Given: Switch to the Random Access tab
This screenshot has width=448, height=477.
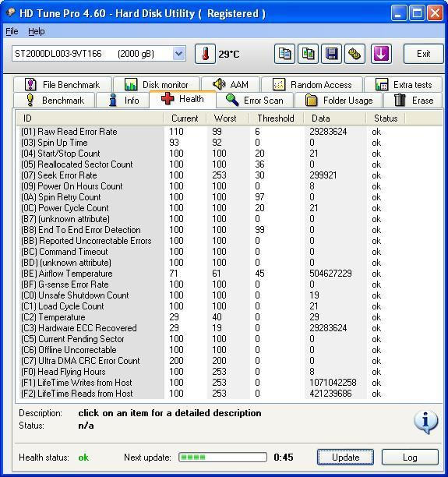Looking at the screenshot, I should pos(312,84).
